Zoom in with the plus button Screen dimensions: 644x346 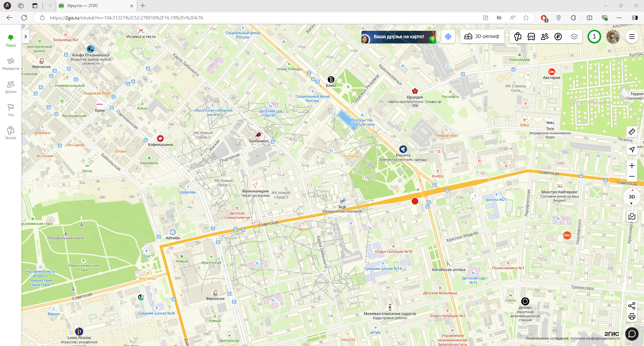pos(632,166)
